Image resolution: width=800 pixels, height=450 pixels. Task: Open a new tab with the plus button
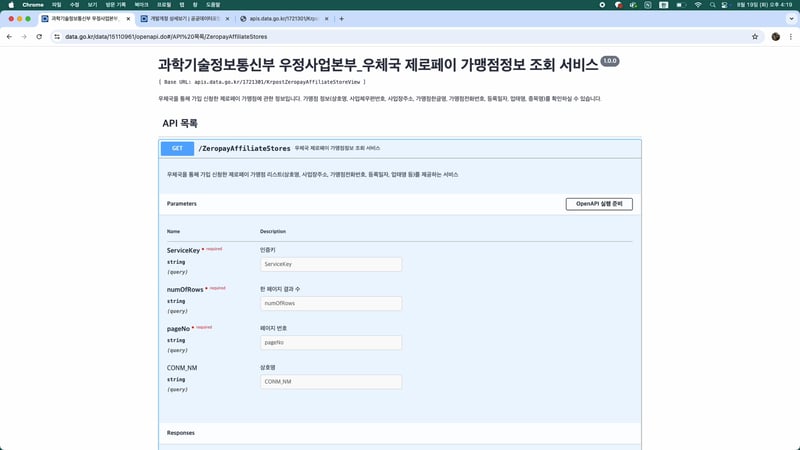coord(342,19)
